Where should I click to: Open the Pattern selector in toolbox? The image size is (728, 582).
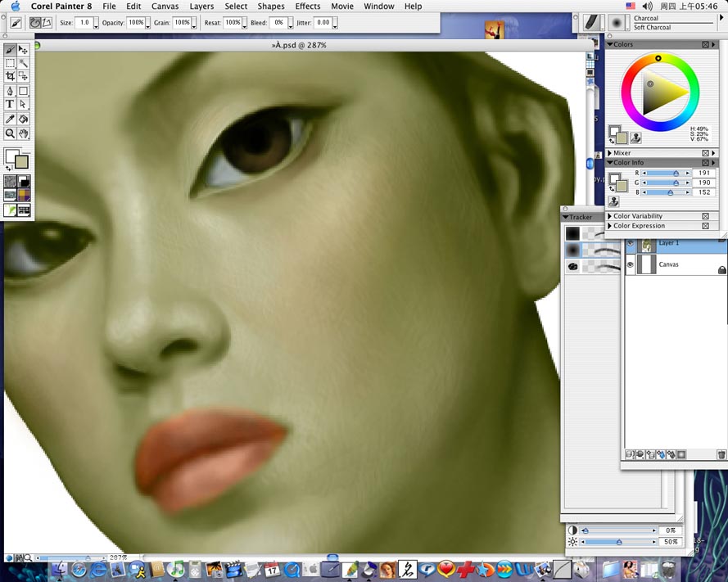pyautogui.click(x=10, y=195)
